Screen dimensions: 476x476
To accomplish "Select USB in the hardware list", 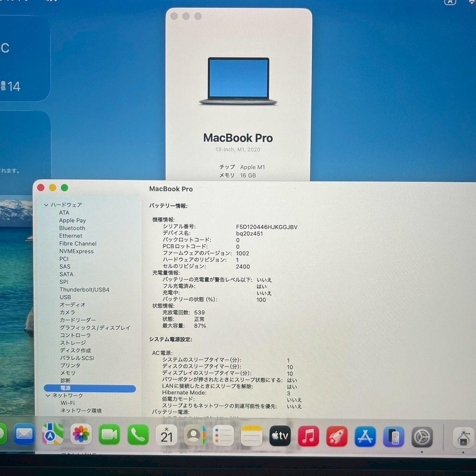I will pyautogui.click(x=65, y=297).
